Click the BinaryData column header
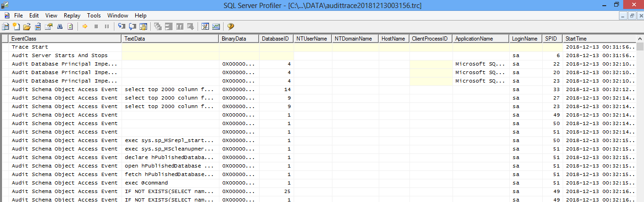644x202 pixels. pos(239,39)
